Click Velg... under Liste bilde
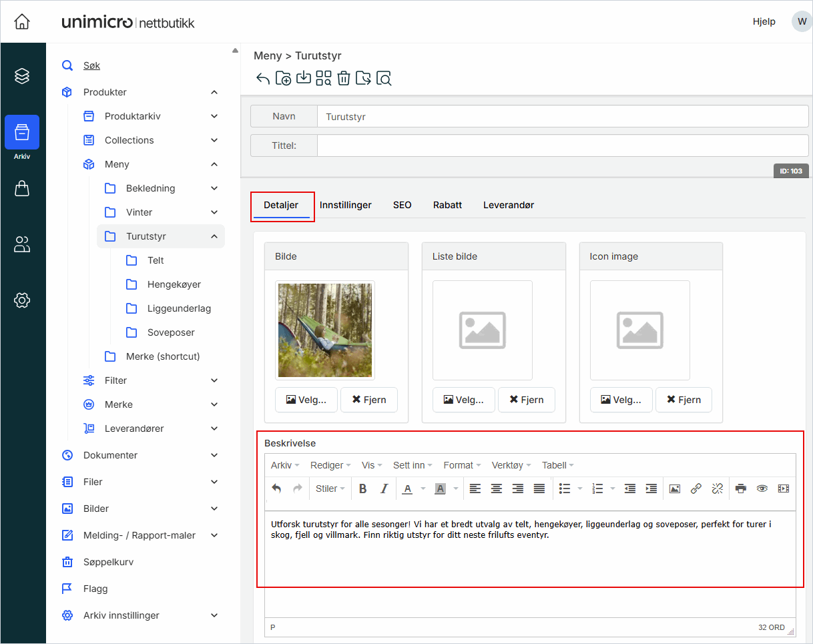Viewport: 813px width, 644px height. [x=463, y=400]
